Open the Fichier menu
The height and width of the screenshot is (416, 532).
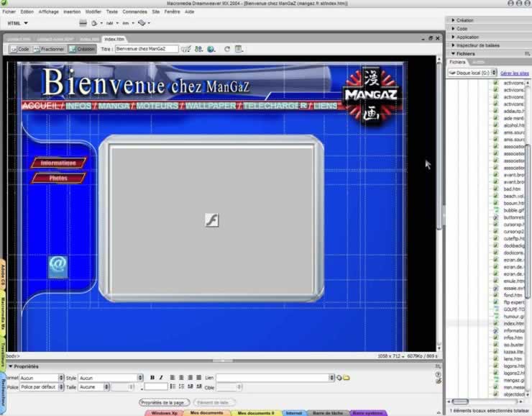point(9,12)
